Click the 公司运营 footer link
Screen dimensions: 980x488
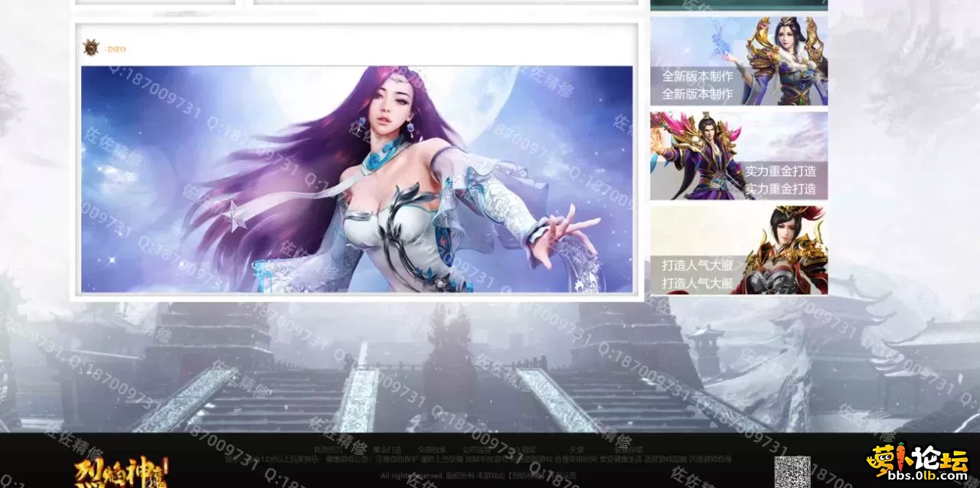(476, 450)
